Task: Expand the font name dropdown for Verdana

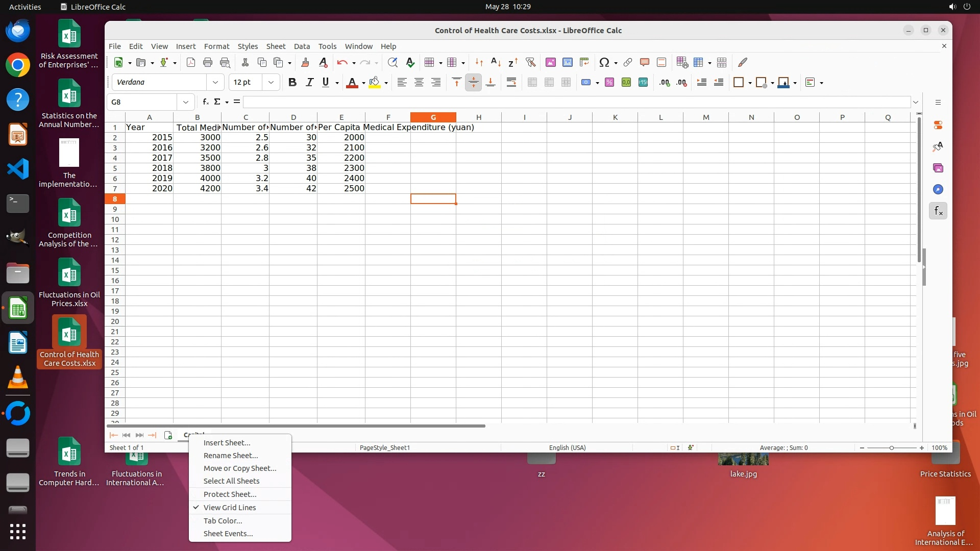Action: [x=215, y=83]
